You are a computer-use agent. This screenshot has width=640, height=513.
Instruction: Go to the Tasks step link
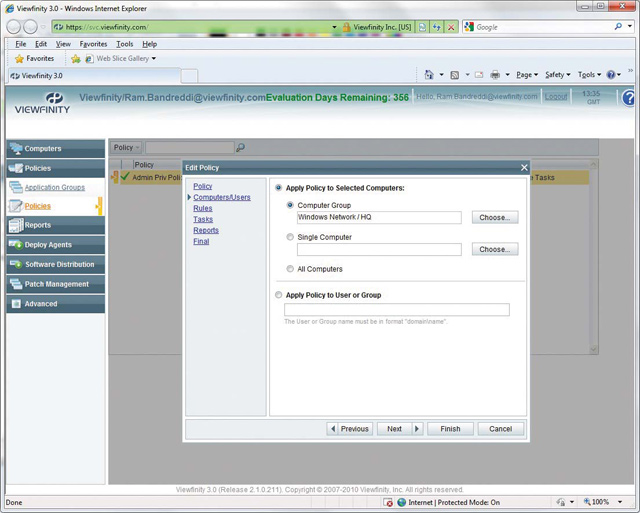[x=203, y=219]
